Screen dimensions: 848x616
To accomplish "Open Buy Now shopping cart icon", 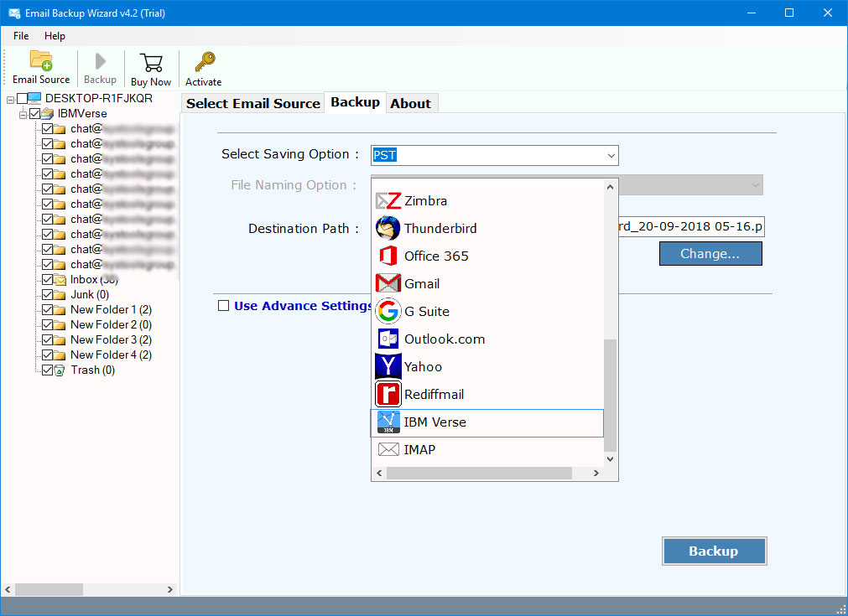I will [151, 62].
